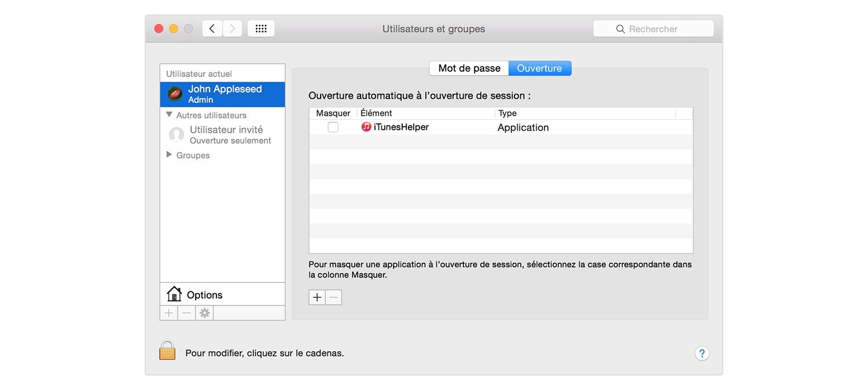Check the Masquer checkbox for iTunesHelper

click(x=333, y=127)
